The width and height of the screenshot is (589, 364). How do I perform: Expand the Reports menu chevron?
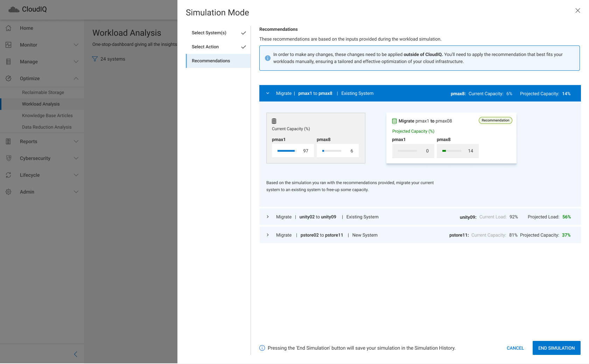(x=76, y=141)
